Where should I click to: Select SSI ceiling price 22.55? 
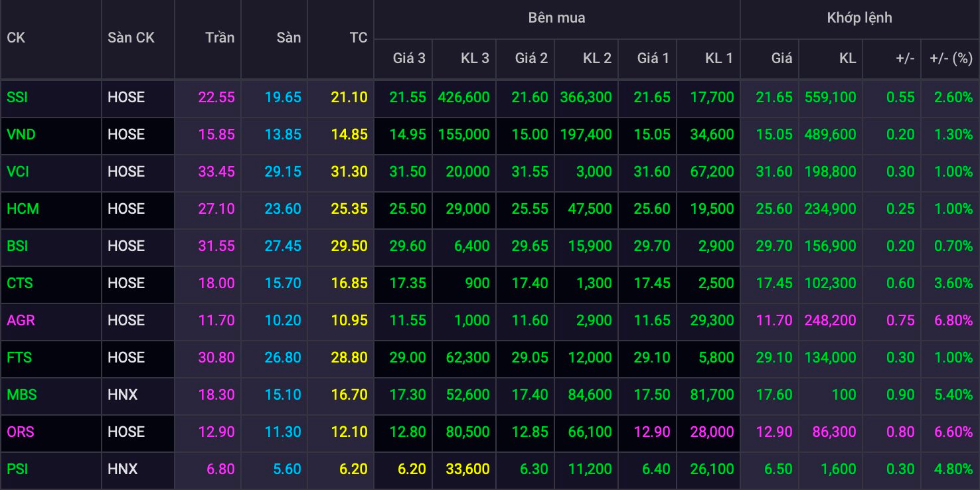(x=216, y=98)
